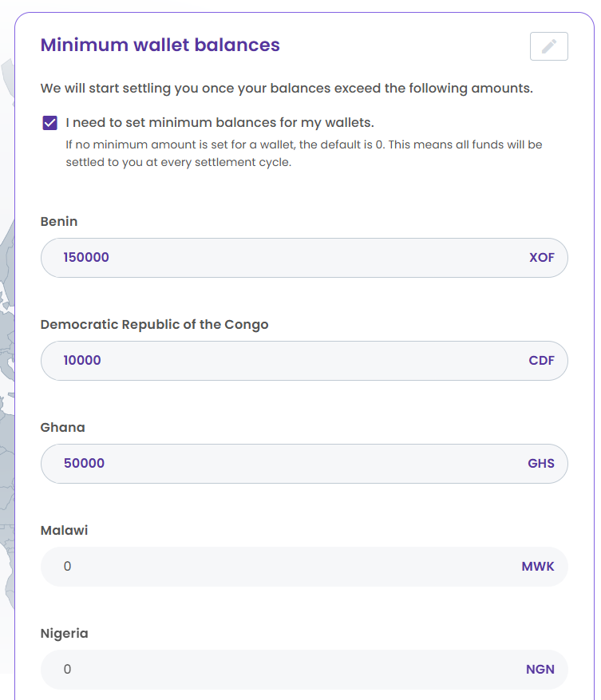Click the Nigeria field label

(65, 634)
